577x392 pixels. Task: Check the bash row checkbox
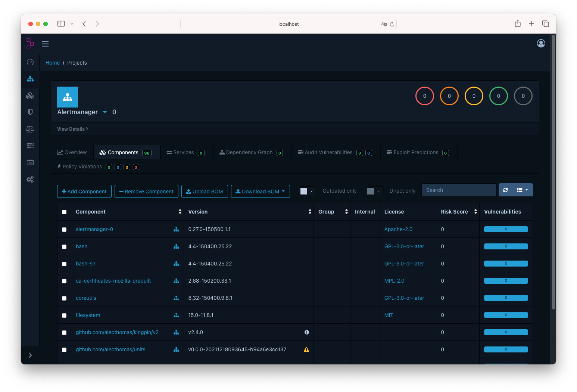[64, 247]
